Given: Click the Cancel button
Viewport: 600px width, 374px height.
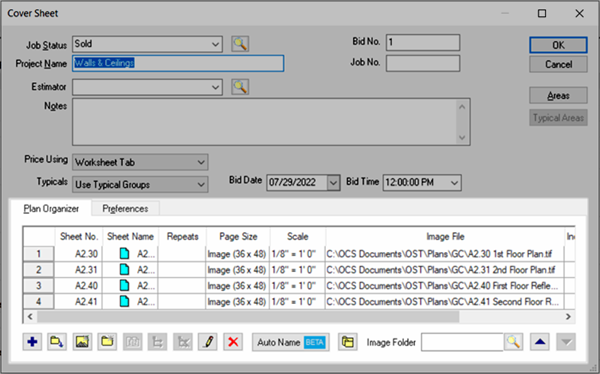Looking at the screenshot, I should pyautogui.click(x=558, y=64).
